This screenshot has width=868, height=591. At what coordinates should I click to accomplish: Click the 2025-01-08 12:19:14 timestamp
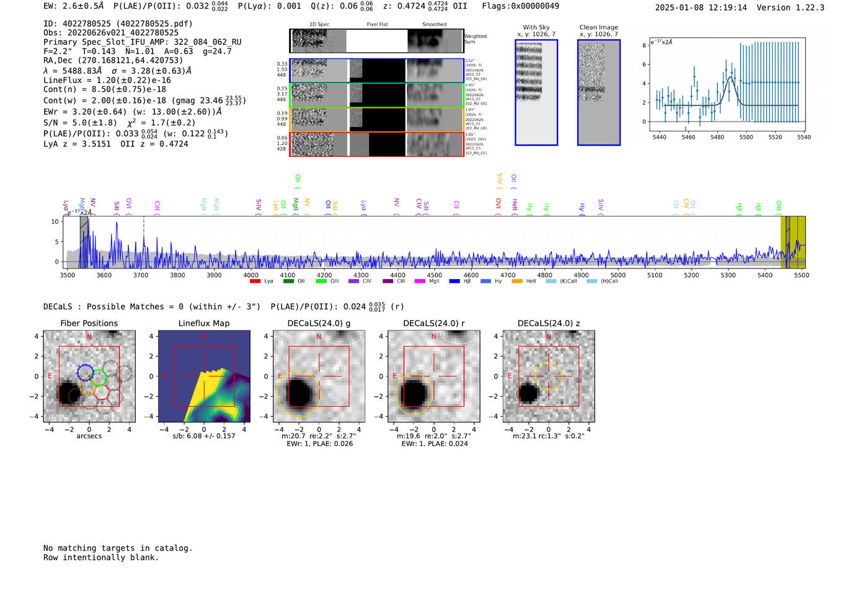point(701,7)
